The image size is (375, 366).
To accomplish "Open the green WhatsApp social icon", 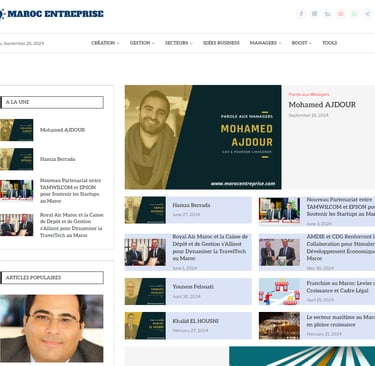I will [x=354, y=14].
